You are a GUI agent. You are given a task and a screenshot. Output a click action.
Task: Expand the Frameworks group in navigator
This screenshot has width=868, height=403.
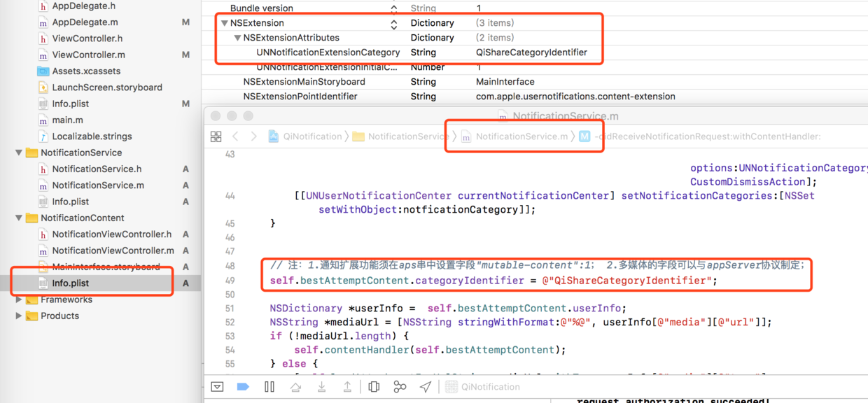tap(19, 299)
